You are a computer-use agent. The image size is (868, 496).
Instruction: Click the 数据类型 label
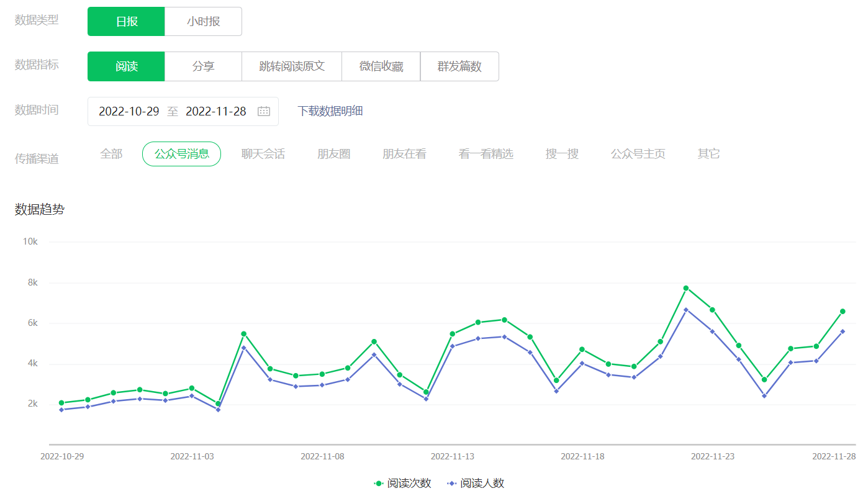coord(37,20)
